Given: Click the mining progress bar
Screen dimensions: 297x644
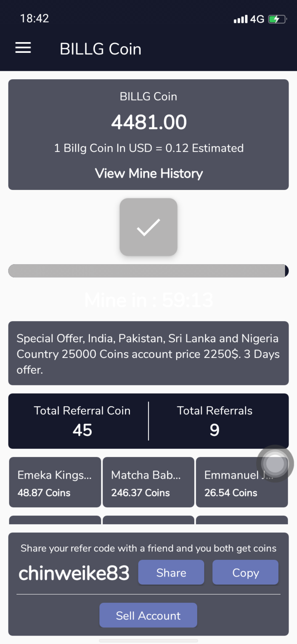Looking at the screenshot, I should pyautogui.click(x=148, y=271).
